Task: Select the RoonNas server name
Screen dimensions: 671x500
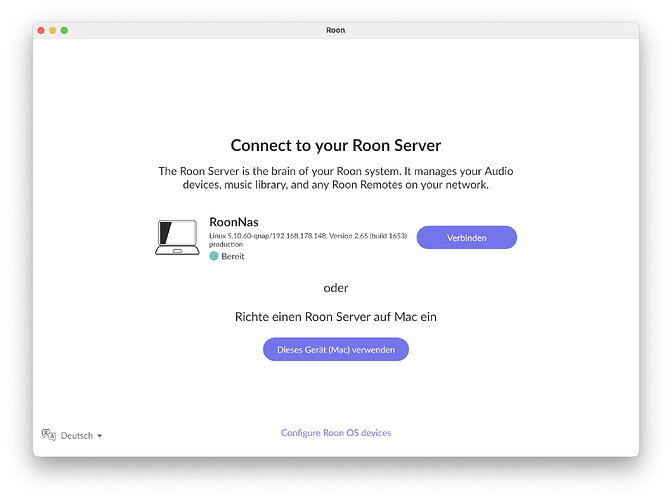Action: (x=234, y=222)
